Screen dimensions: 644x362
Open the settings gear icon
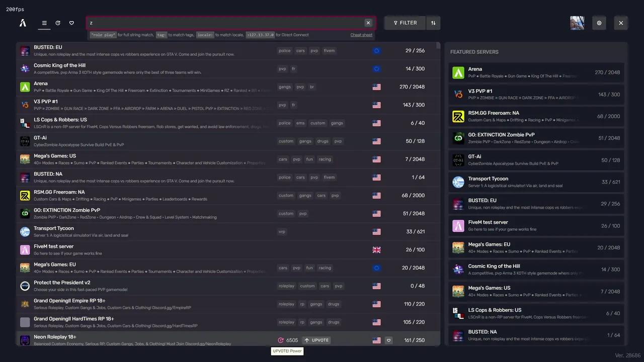(599, 23)
